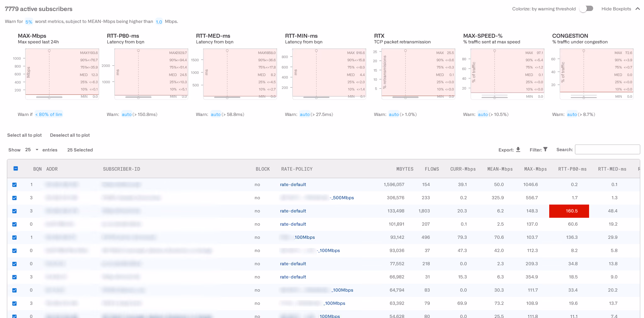Click the Export label
This screenshot has height=318, width=644.
coord(506,150)
